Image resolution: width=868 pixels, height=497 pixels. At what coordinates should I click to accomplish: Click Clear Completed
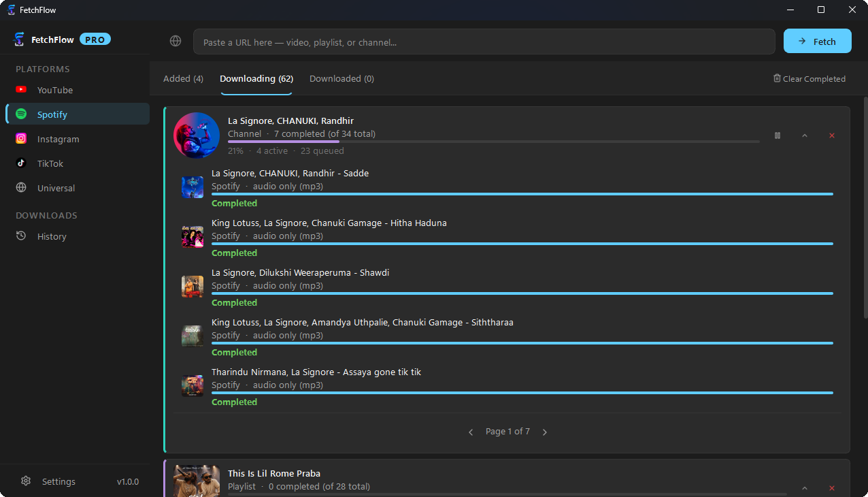[809, 79]
